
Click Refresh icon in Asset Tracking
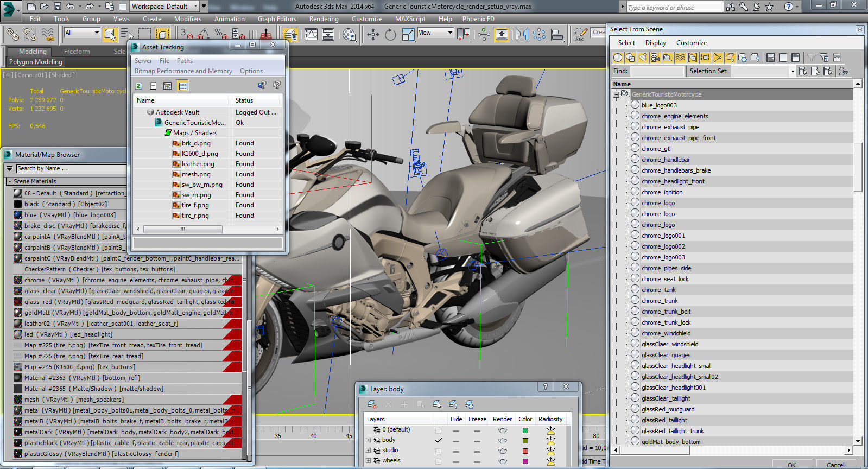(x=139, y=85)
